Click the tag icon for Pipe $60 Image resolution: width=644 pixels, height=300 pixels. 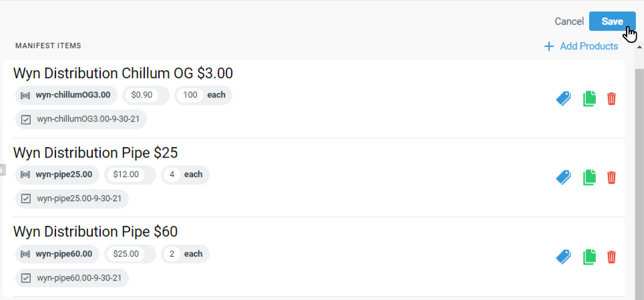tap(564, 257)
